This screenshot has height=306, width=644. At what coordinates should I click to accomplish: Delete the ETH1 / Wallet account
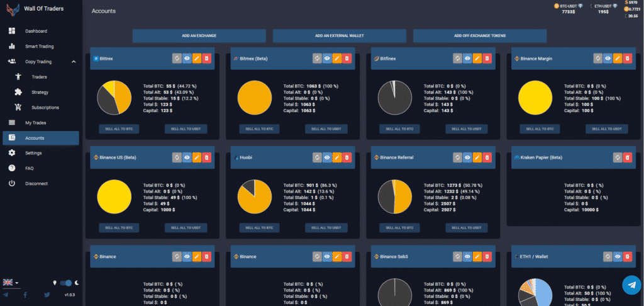628,257
